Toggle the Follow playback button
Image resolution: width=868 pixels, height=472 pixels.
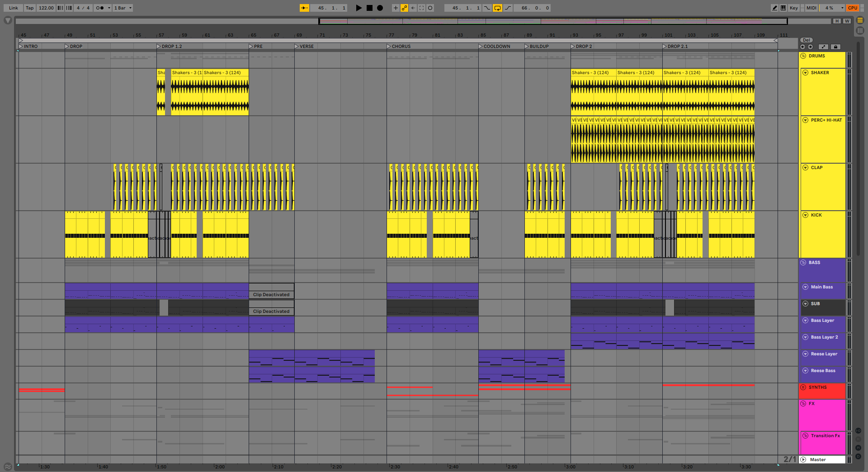point(305,8)
